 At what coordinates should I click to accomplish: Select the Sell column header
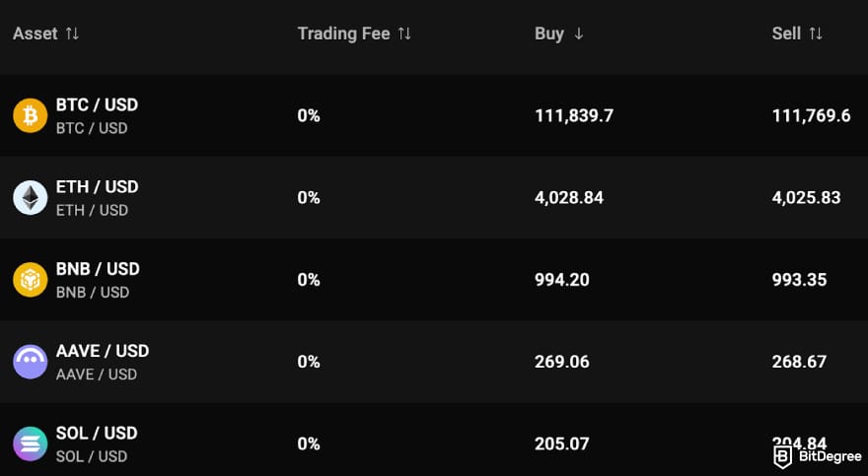[x=786, y=34]
